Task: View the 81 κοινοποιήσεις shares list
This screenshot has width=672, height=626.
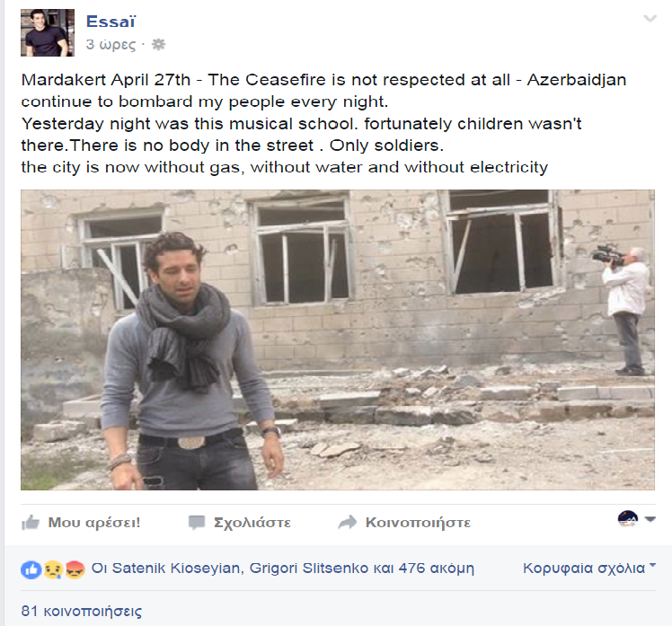Action: [82, 611]
